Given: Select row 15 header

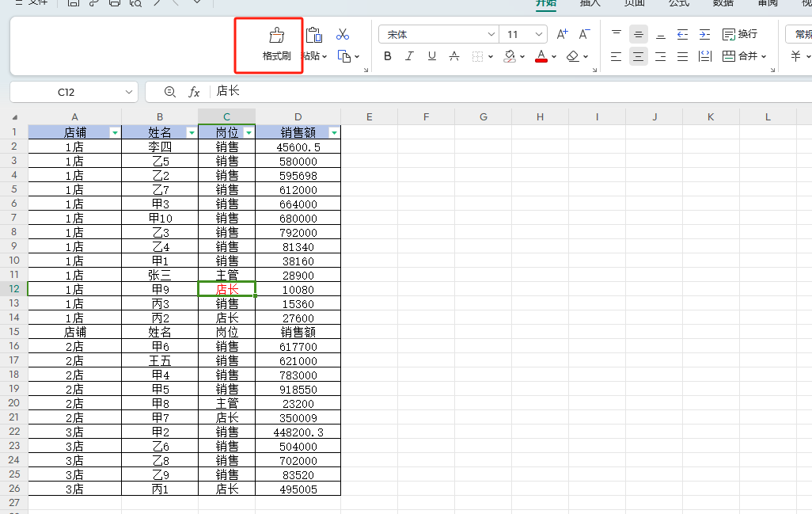Looking at the screenshot, I should [x=14, y=332].
